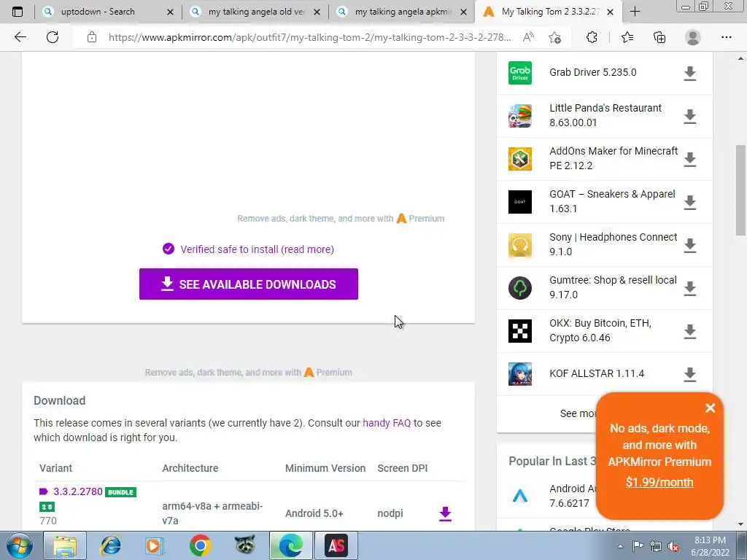Screen dimensions: 747x560
Task: View site information lock icon
Action: click(x=92, y=37)
